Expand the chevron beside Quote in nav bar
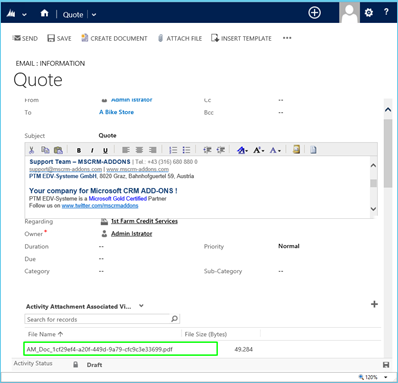Screen dimensions: 398x383 click(94, 15)
